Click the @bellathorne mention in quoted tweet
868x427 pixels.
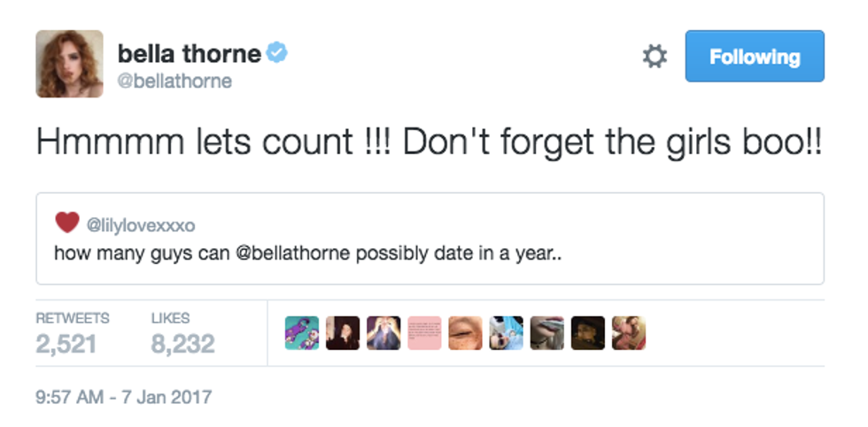(x=294, y=253)
